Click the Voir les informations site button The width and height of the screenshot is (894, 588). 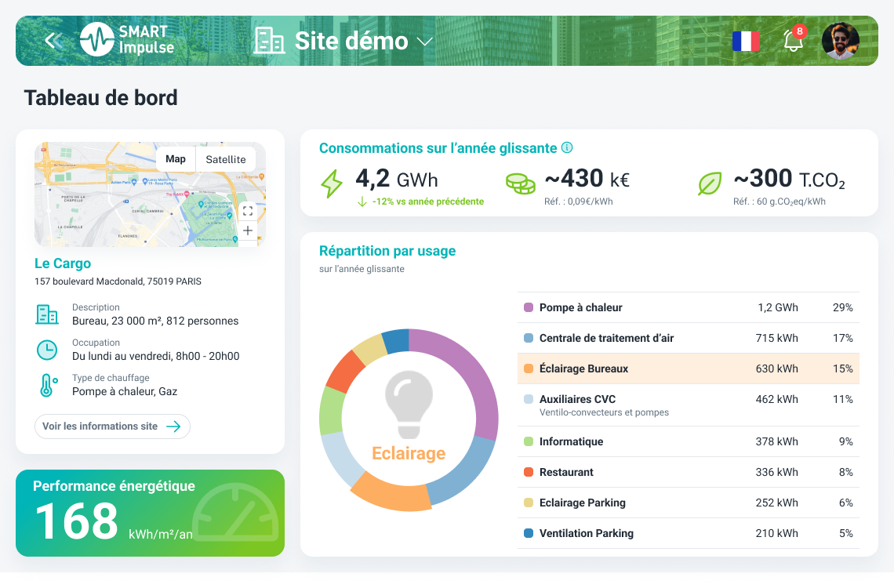click(112, 426)
